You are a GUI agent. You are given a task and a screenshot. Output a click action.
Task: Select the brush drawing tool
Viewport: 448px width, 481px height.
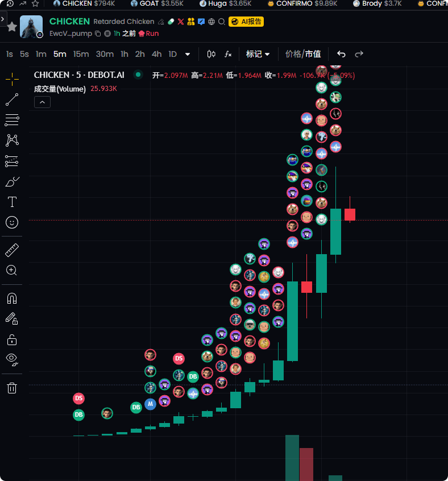12,181
